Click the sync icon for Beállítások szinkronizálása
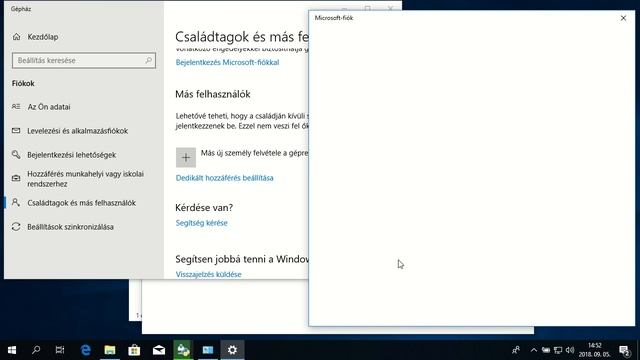The width and height of the screenshot is (640, 360). (x=16, y=227)
